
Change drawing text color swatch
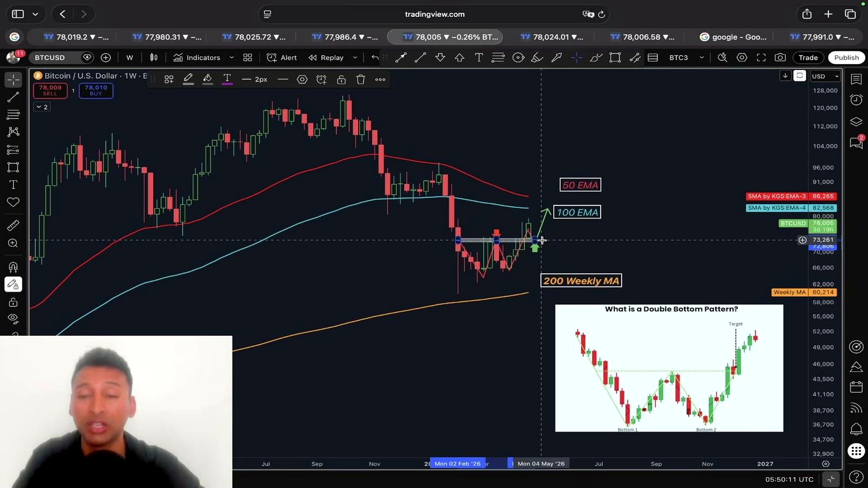click(x=227, y=80)
